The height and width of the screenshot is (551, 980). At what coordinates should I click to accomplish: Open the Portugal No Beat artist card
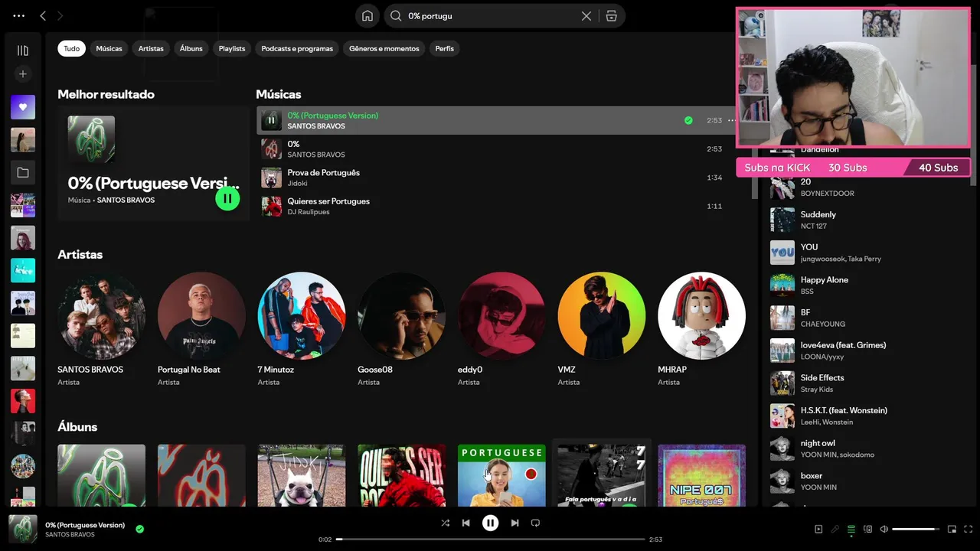coord(201,329)
